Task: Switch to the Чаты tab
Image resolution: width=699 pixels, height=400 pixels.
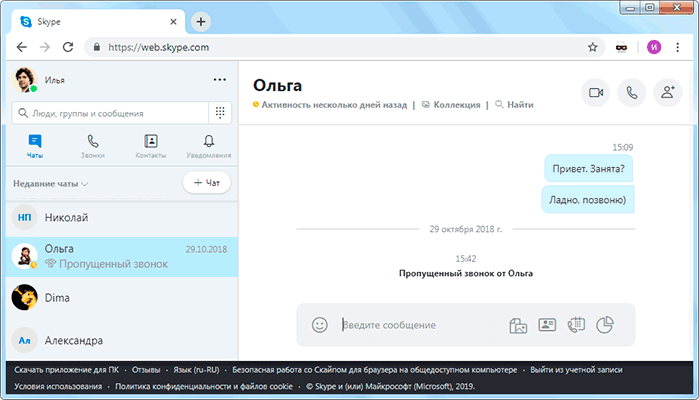Action: coord(35,146)
